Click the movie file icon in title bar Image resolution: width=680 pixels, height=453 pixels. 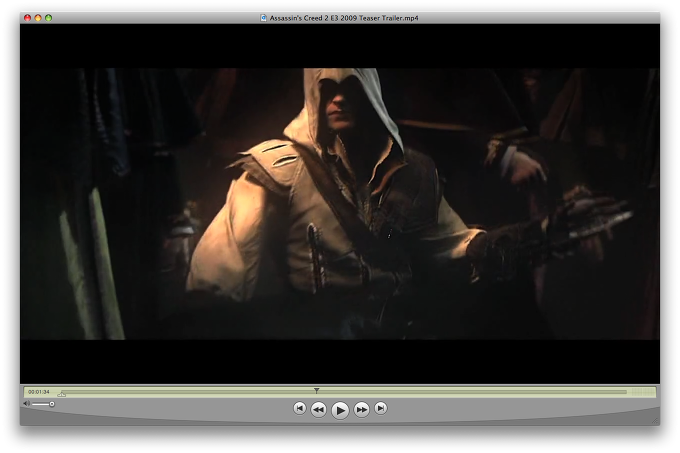coord(263,18)
